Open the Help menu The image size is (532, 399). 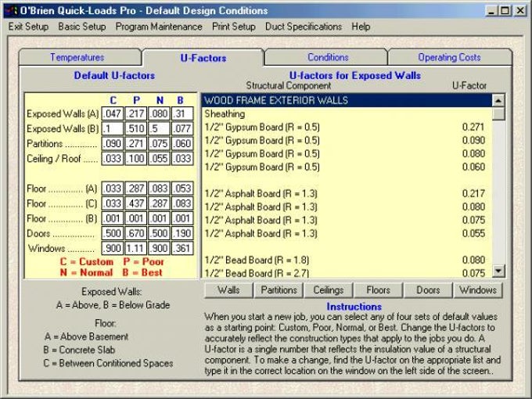361,27
